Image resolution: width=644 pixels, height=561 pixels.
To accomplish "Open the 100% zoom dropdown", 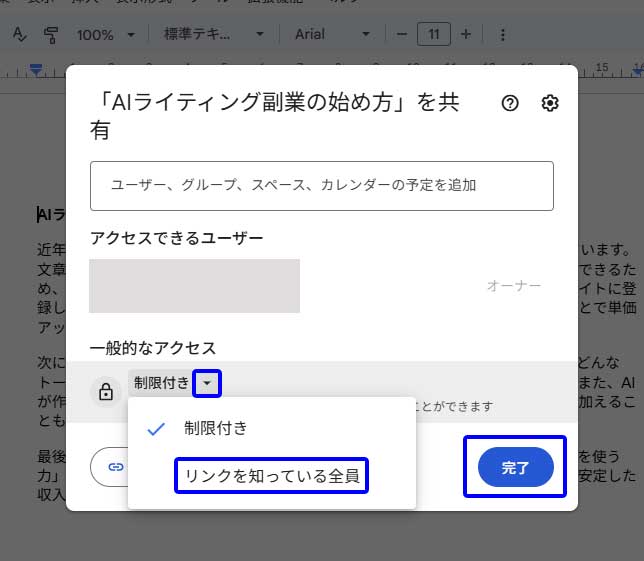I will click(107, 34).
